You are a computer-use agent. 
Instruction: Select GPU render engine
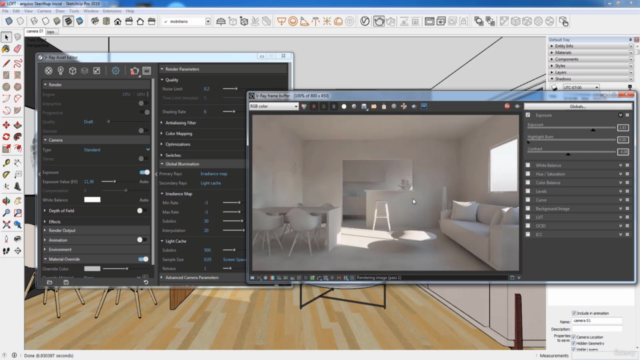pos(140,94)
